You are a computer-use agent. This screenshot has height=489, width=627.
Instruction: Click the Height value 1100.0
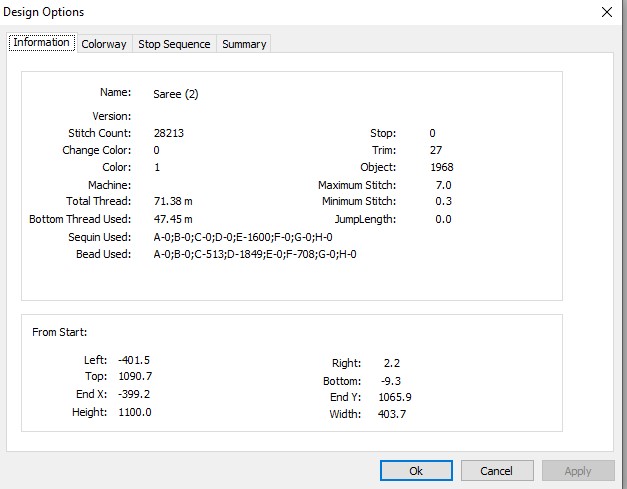click(135, 412)
